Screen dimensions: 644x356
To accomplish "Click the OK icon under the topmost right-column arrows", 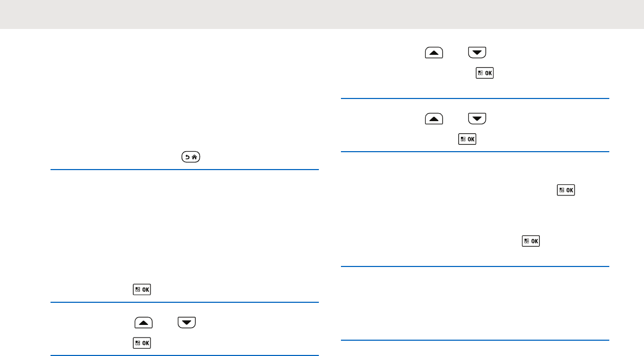I will pyautogui.click(x=485, y=73).
